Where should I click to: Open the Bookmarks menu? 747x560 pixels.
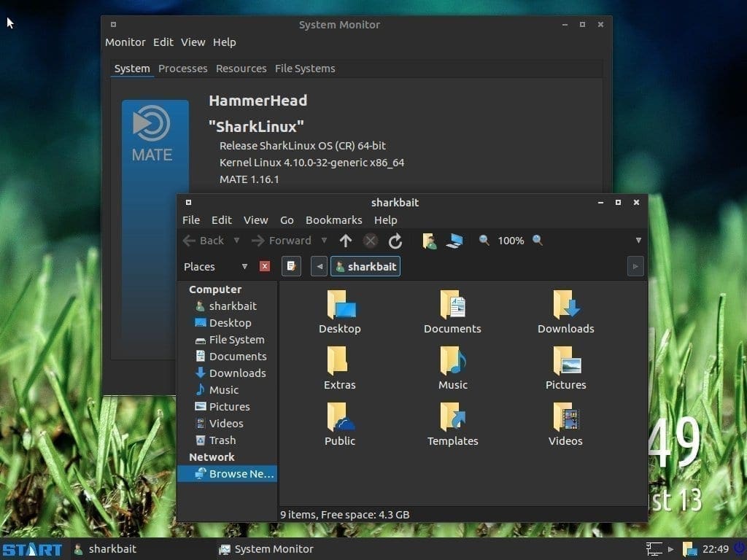click(x=334, y=220)
